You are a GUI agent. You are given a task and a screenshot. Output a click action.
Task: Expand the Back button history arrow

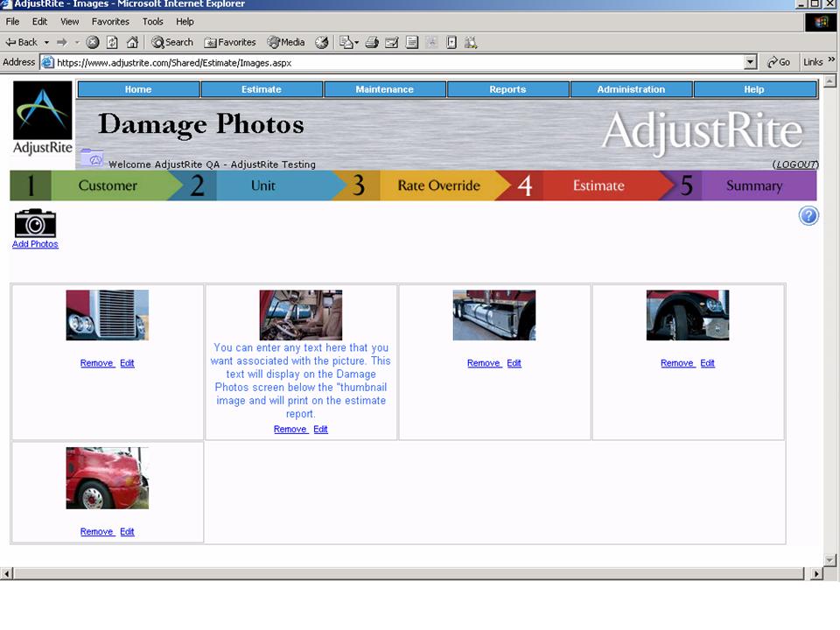[x=46, y=42]
